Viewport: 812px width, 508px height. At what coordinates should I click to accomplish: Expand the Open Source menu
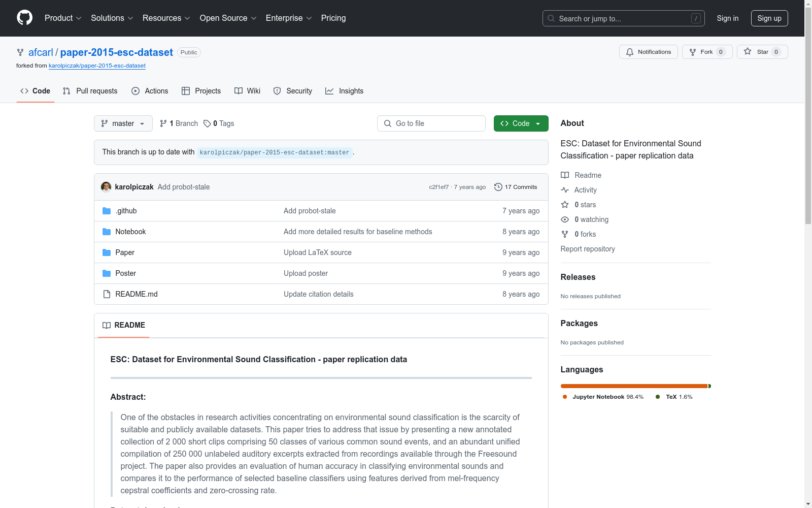coord(228,18)
